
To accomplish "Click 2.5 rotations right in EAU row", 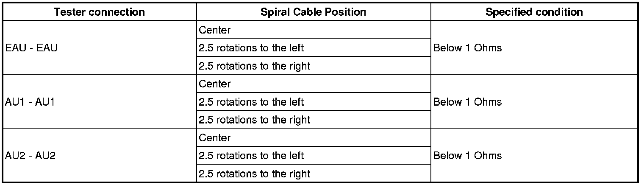I will click(254, 66).
